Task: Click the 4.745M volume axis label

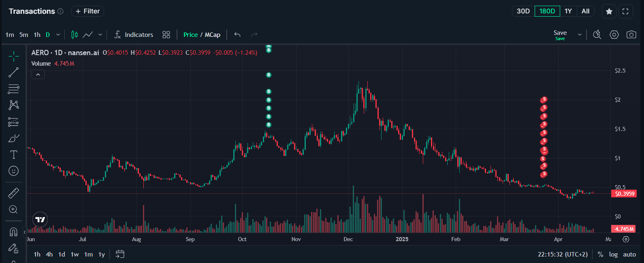Action: click(624, 229)
